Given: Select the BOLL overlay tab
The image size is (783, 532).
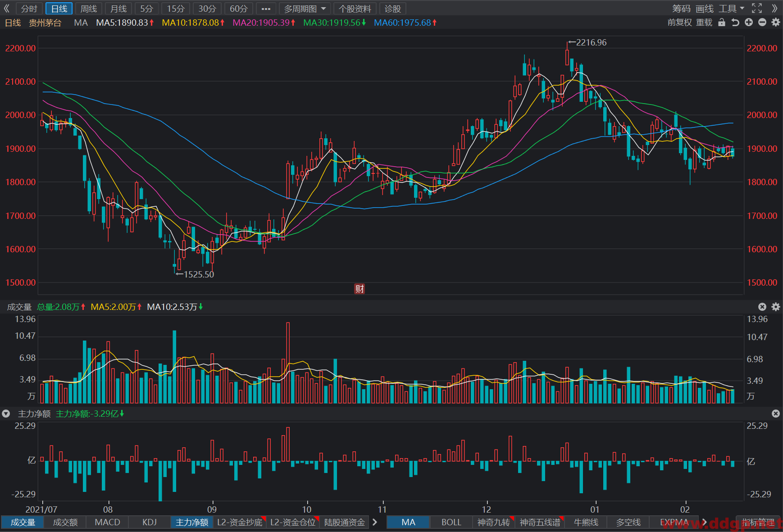Looking at the screenshot, I should tap(451, 522).
